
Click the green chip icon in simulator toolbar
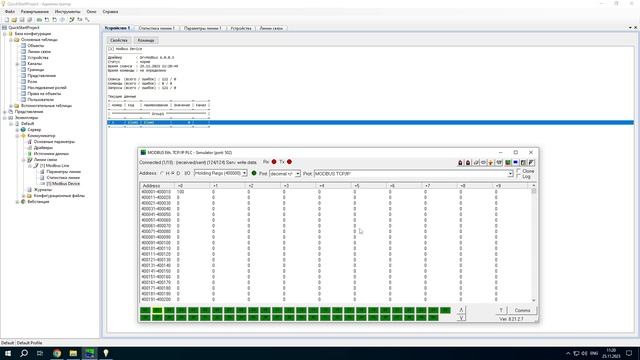pyautogui.click(x=508, y=163)
